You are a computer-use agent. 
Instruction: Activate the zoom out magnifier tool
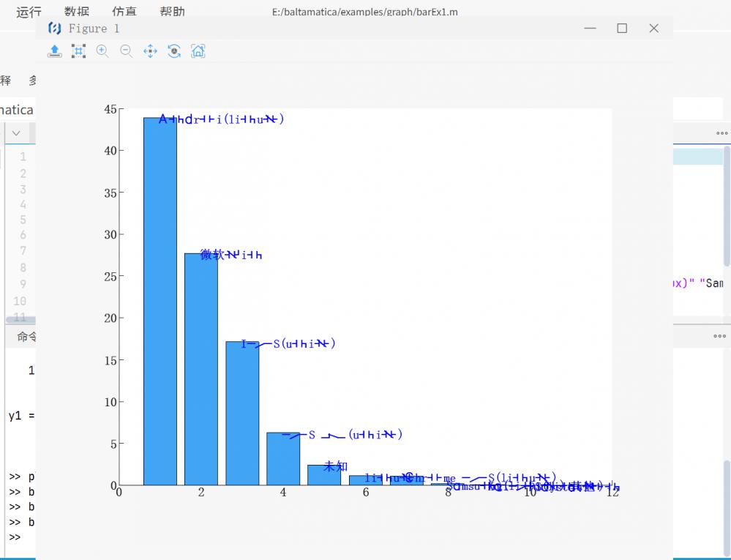(x=126, y=51)
